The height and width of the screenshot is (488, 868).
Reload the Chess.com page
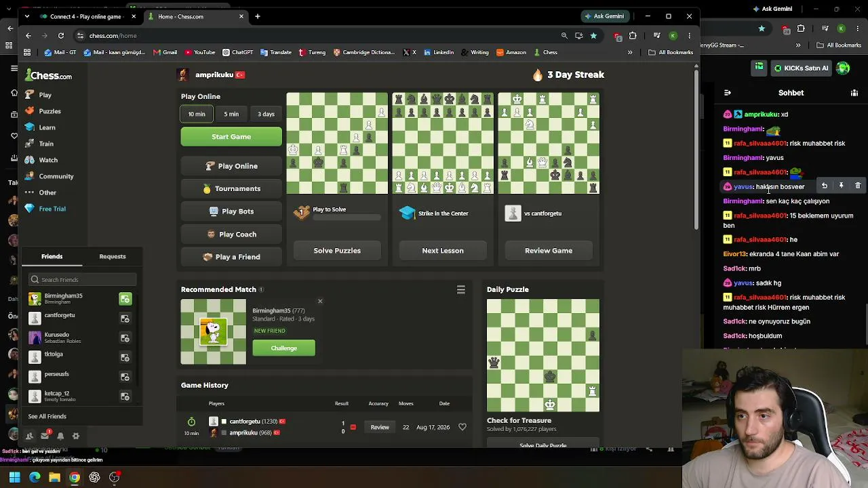coord(61,35)
